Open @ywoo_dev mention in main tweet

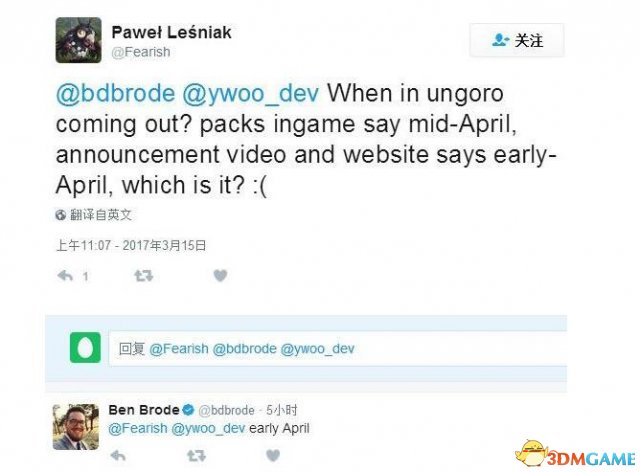pyautogui.click(x=250, y=94)
